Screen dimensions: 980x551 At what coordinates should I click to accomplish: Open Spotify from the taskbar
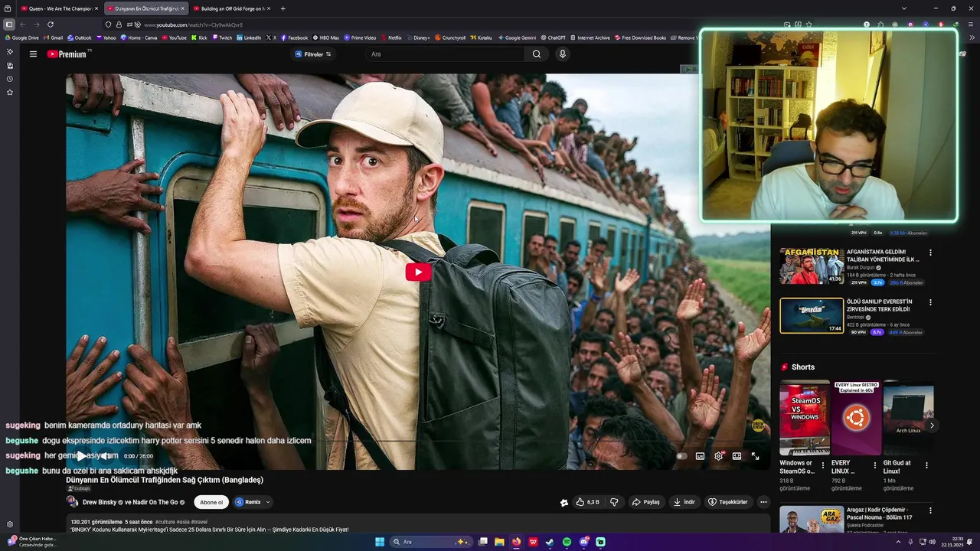567,542
